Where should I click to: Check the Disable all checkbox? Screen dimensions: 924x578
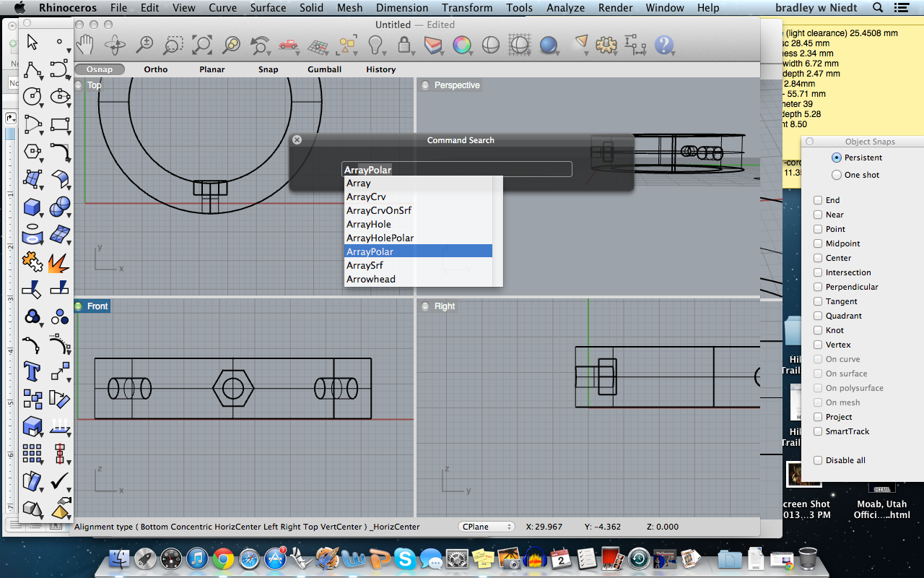point(818,460)
